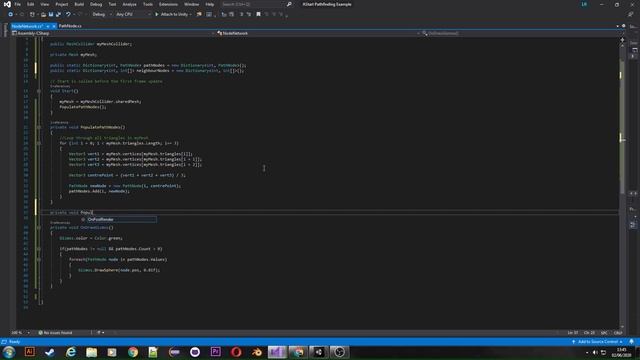Click the Undo toolbar icon
Image resolution: width=640 pixels, height=360 pixels.
tap(68, 14)
